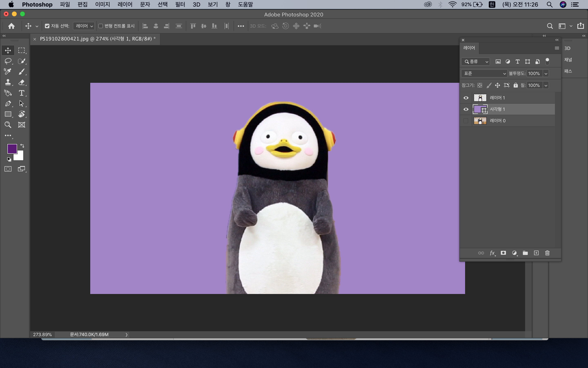The width and height of the screenshot is (588, 368).
Task: Toggle lock position in Layers panel
Action: [x=497, y=85]
